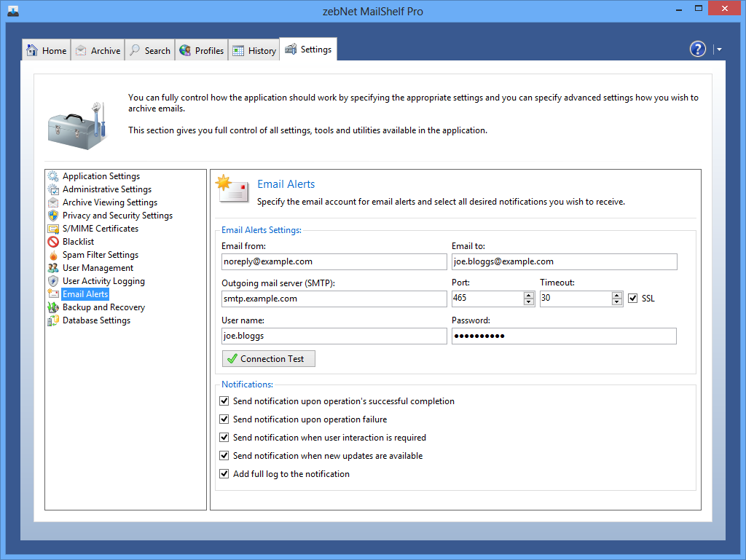Viewport: 746px width, 560px height.
Task: Toggle notification when user interaction is required
Action: coord(224,438)
